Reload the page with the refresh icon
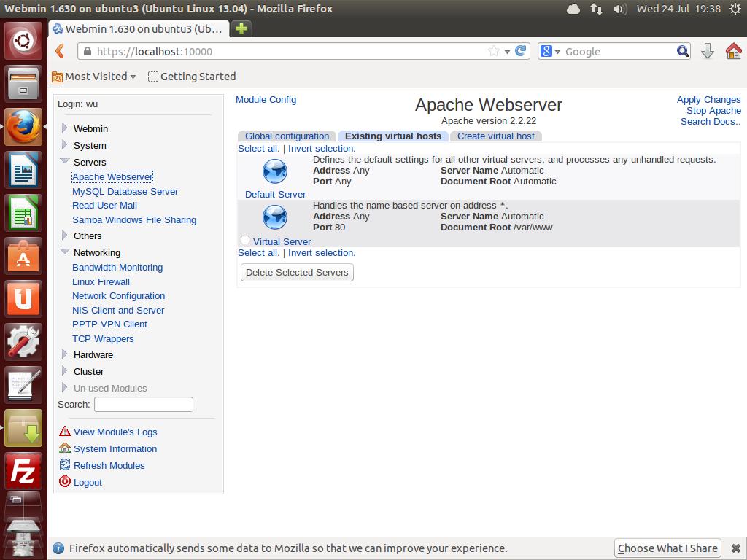 (521, 51)
